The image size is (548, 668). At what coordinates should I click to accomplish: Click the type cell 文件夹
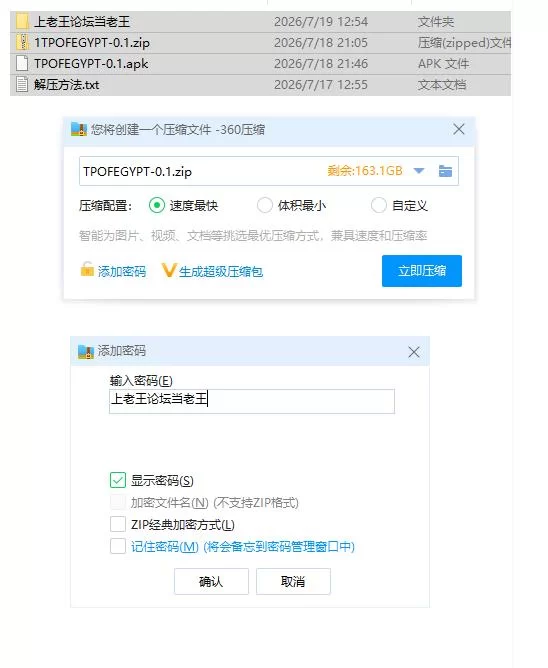click(436, 22)
